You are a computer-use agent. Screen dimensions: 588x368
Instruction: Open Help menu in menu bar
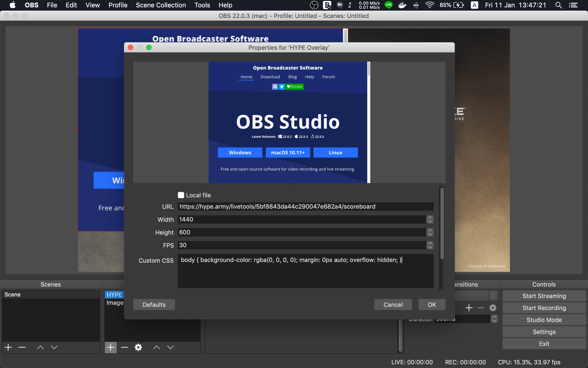click(225, 5)
